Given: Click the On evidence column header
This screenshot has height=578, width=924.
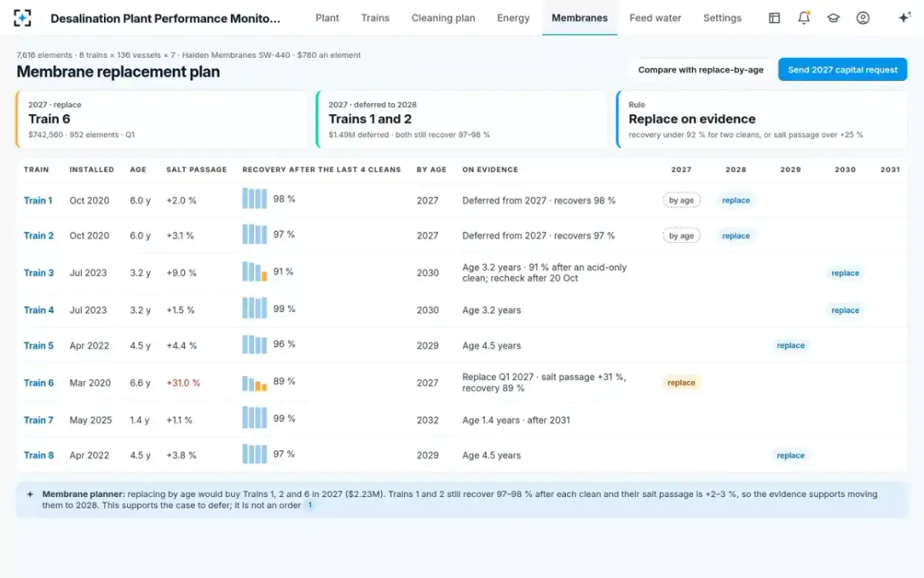Looking at the screenshot, I should (x=490, y=170).
